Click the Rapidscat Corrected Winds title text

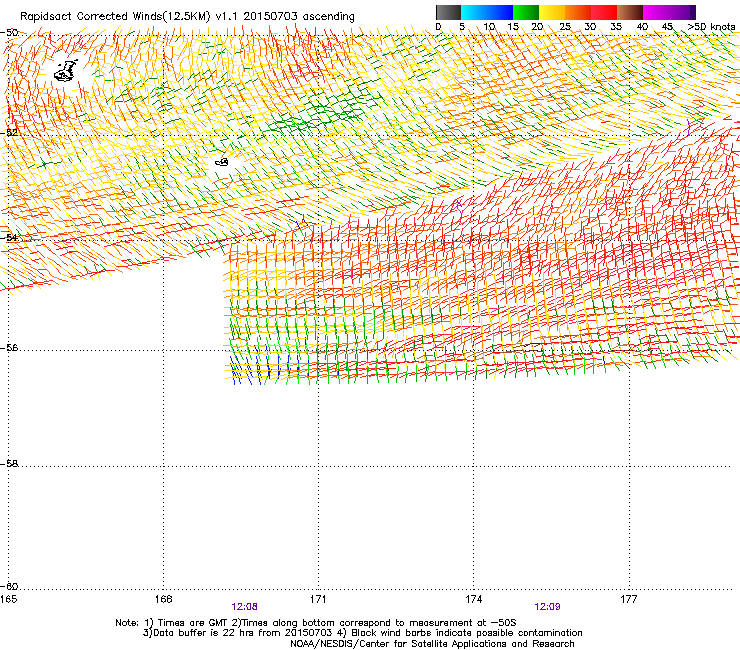187,17
